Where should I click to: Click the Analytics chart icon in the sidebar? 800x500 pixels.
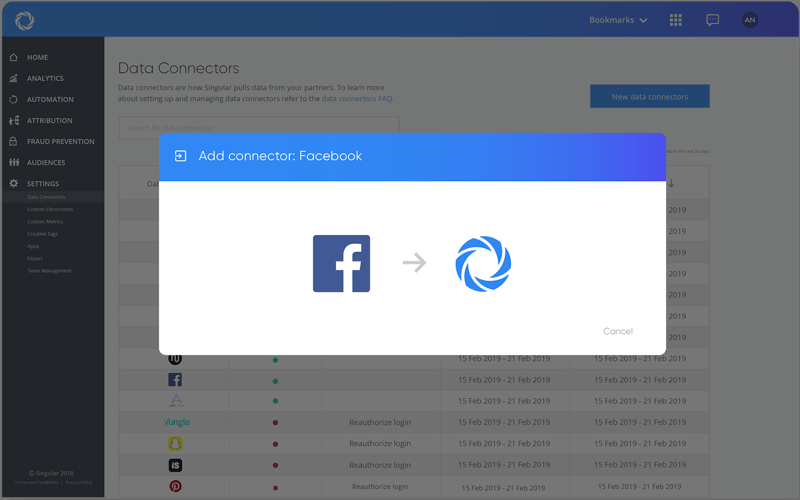(x=14, y=78)
